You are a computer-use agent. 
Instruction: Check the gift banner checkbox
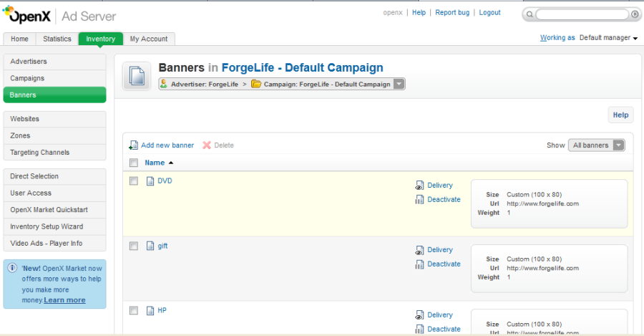[x=134, y=246]
